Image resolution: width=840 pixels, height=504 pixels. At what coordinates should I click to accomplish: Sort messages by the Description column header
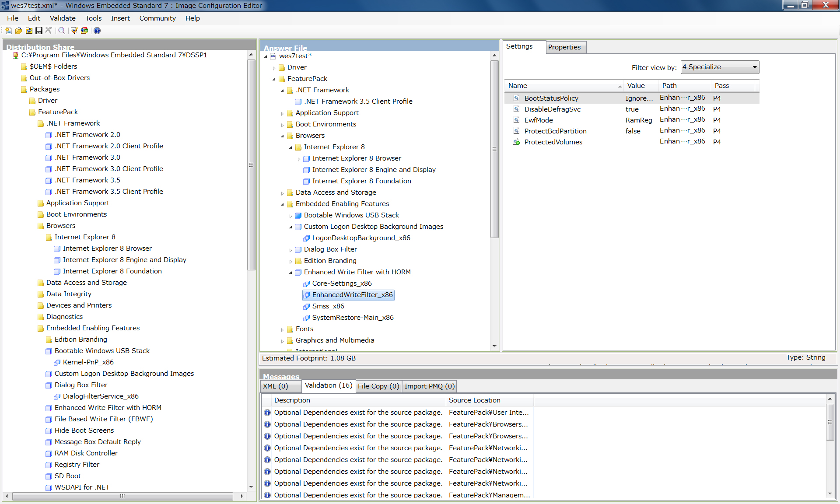358,400
